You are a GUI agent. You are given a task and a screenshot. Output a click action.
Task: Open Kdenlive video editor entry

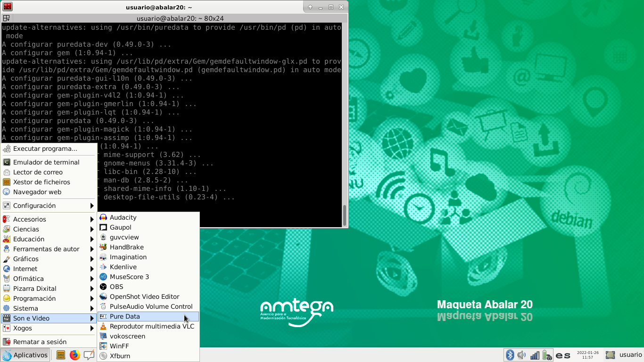(x=123, y=267)
